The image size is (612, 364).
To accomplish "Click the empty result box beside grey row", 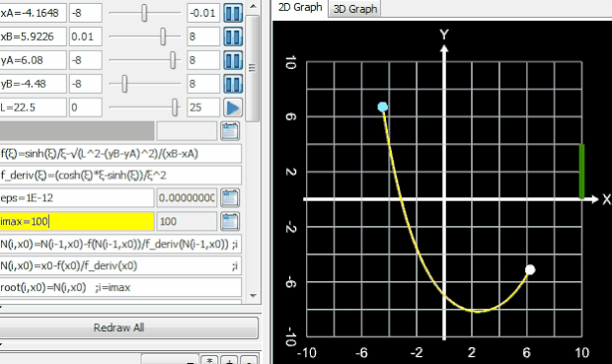I will [187, 131].
